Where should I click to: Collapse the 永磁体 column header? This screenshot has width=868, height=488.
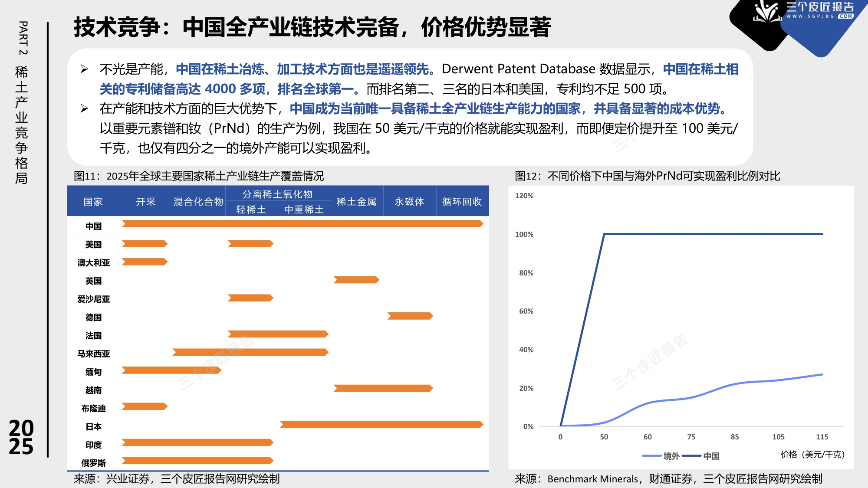408,202
